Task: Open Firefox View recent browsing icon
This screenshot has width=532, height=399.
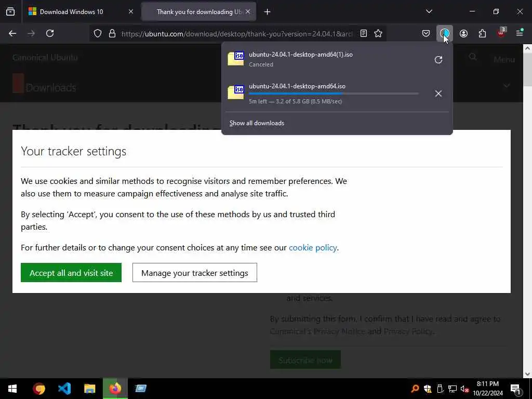Action: tap(10, 11)
